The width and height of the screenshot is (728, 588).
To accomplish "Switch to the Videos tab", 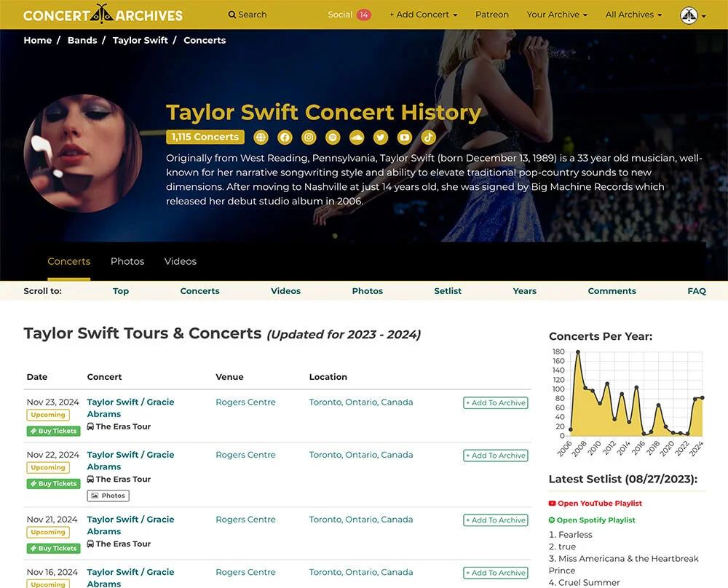I will (x=180, y=261).
